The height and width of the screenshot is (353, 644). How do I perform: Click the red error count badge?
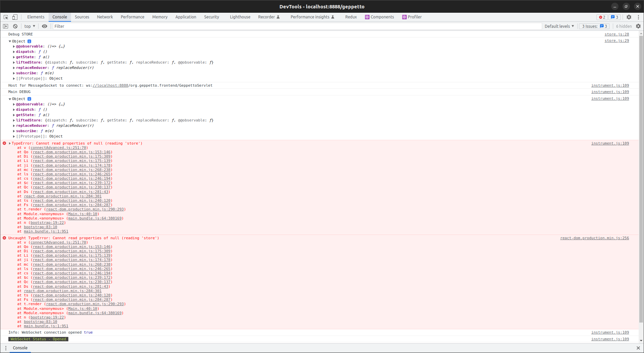[x=602, y=17]
